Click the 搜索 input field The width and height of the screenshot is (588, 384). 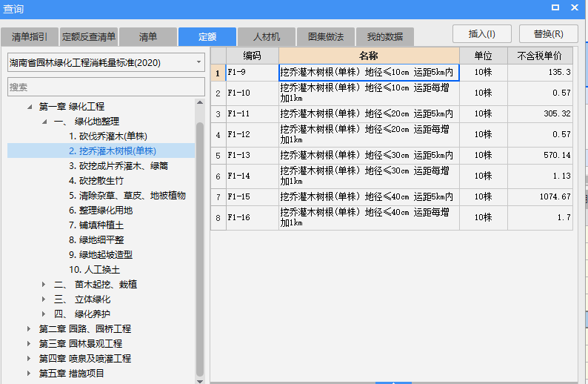point(106,87)
